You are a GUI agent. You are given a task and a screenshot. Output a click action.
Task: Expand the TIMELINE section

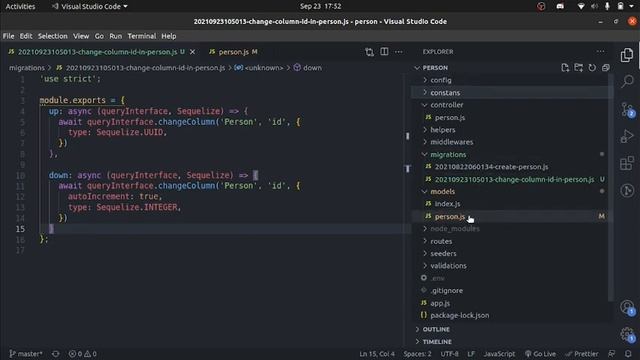point(437,342)
